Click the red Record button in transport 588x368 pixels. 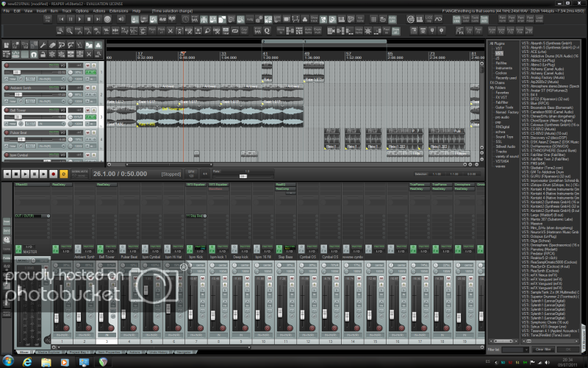[53, 173]
